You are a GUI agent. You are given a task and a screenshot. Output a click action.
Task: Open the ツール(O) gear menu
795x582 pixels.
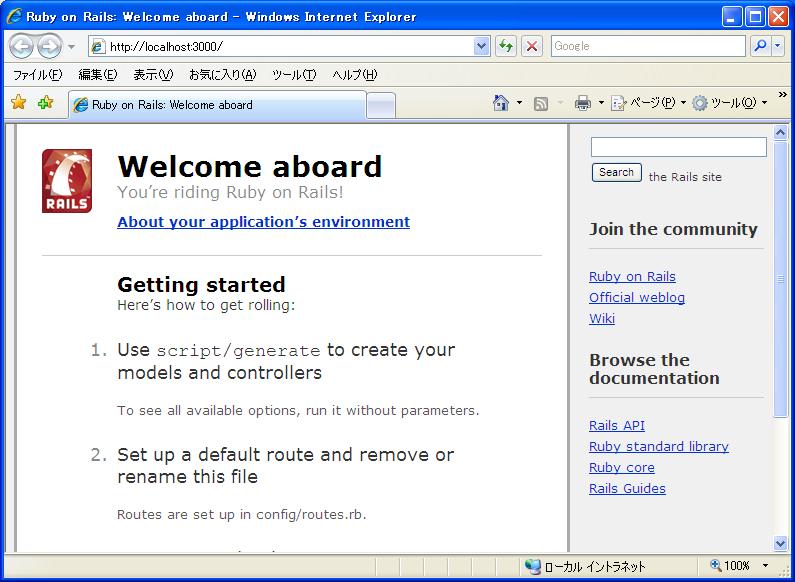730,103
